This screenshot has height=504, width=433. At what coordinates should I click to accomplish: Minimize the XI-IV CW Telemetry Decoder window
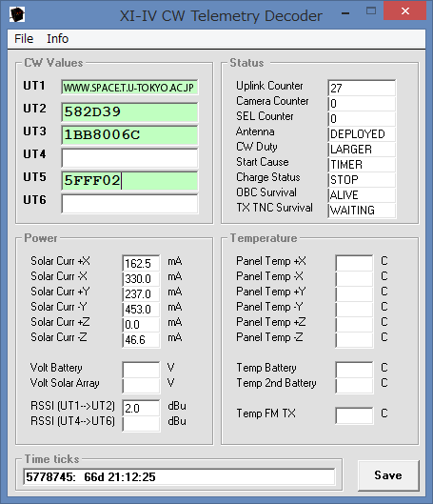click(x=345, y=13)
